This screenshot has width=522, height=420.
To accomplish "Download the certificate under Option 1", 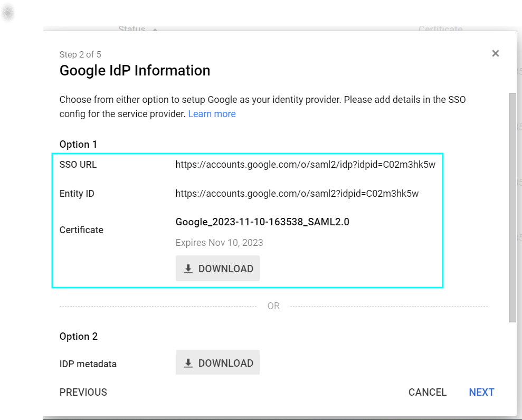I will click(218, 268).
